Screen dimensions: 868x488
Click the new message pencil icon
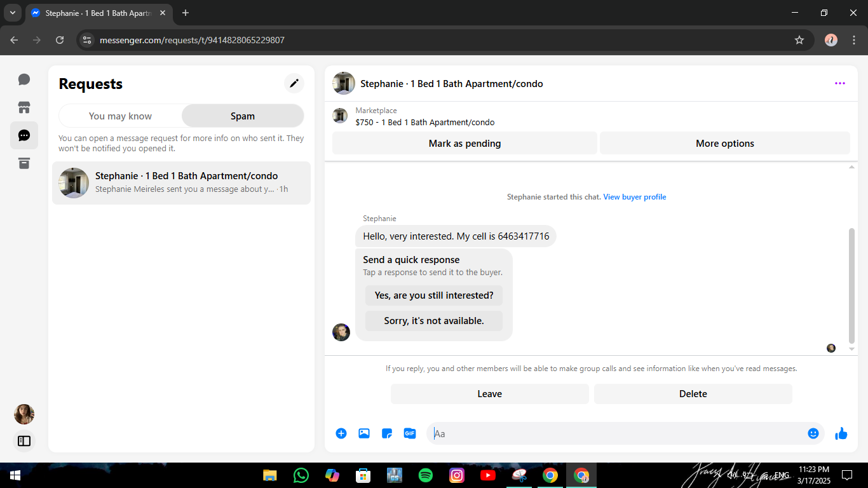[x=294, y=83]
